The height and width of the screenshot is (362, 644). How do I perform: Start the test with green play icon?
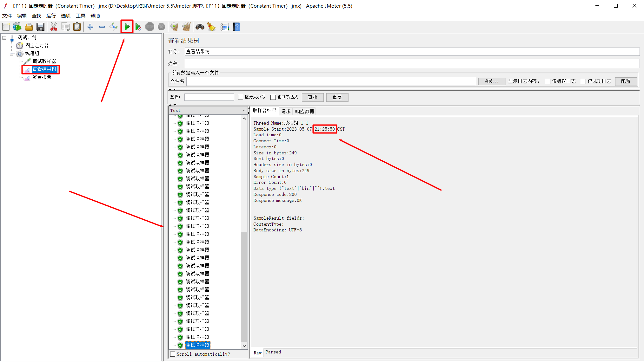[127, 27]
